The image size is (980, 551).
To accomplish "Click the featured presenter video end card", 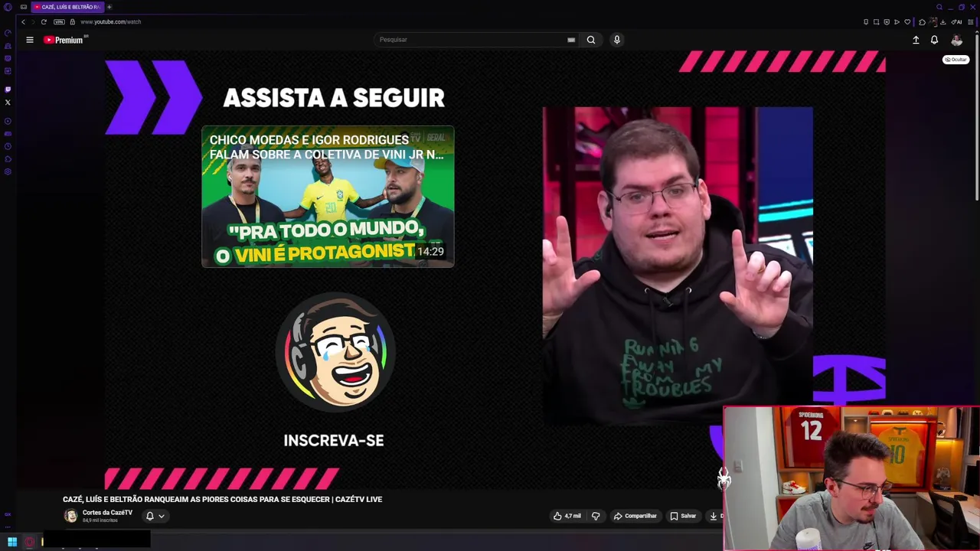I will (x=678, y=266).
